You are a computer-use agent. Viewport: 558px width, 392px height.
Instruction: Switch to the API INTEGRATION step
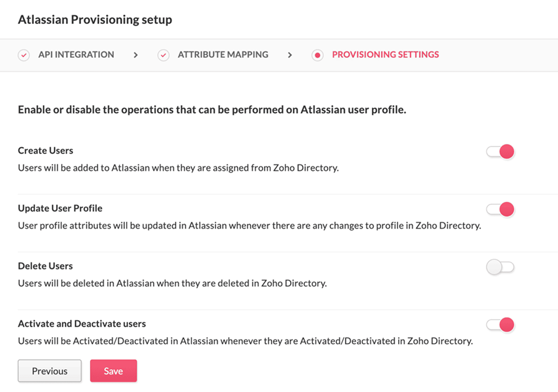(x=75, y=54)
